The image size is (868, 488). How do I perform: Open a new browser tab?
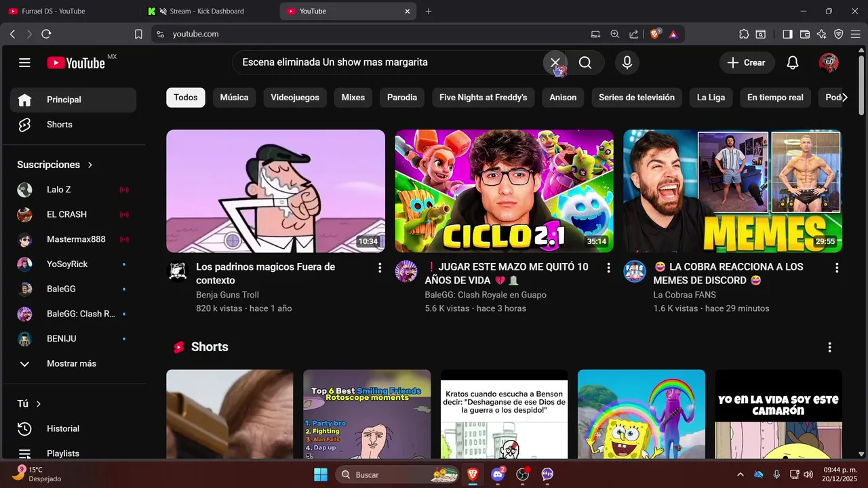coord(429,11)
